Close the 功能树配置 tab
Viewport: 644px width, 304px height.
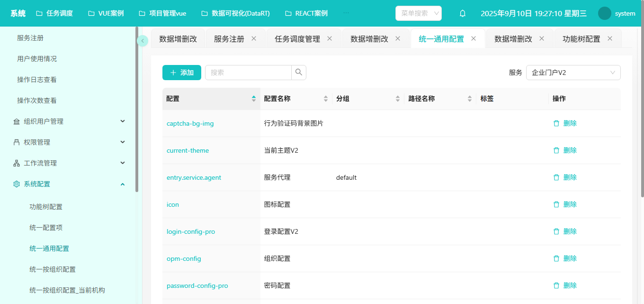(x=610, y=39)
